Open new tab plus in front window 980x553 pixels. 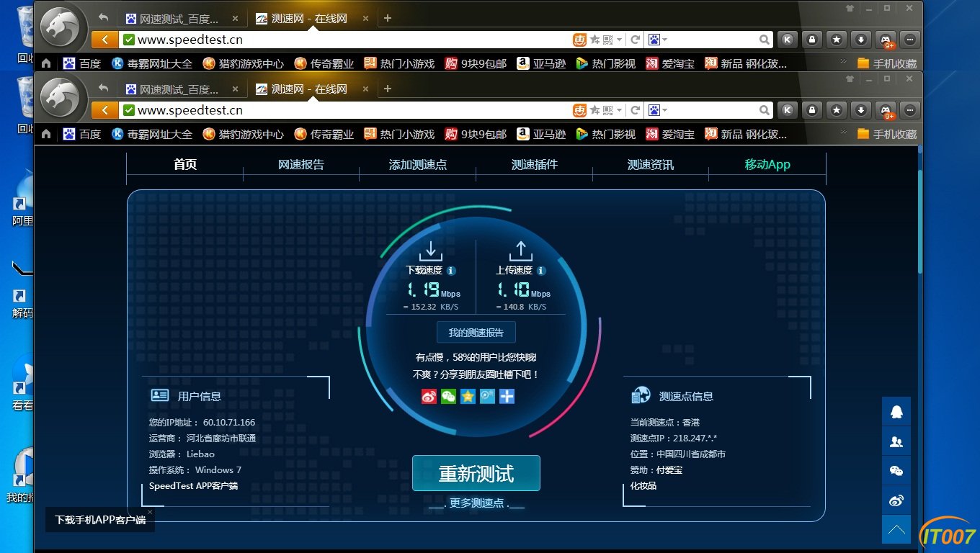pos(388,89)
